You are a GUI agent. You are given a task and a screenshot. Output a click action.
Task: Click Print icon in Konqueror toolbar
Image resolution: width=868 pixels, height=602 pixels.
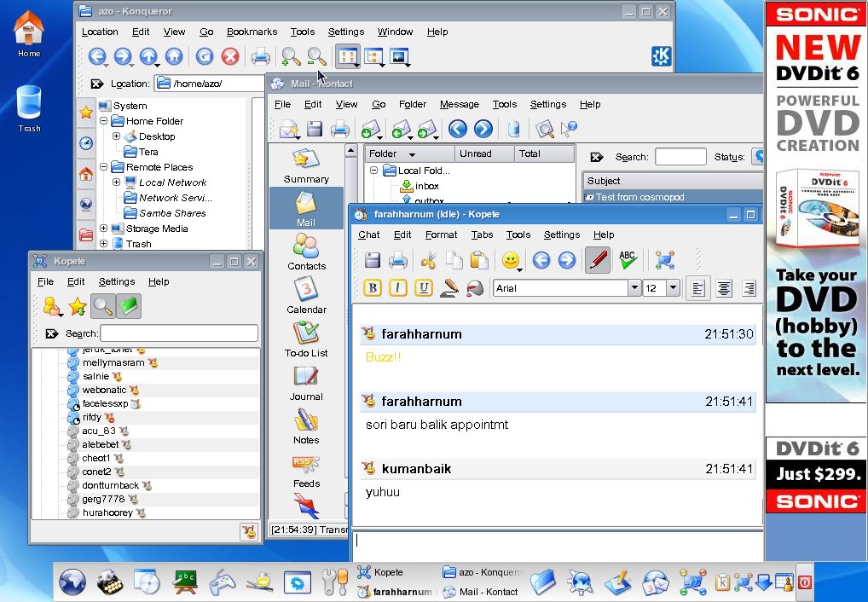click(261, 56)
